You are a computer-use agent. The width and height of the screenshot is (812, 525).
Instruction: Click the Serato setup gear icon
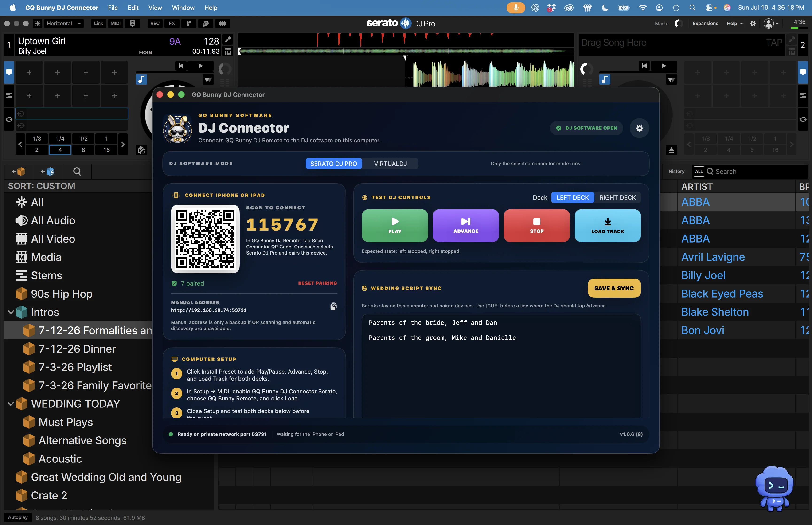[753, 24]
